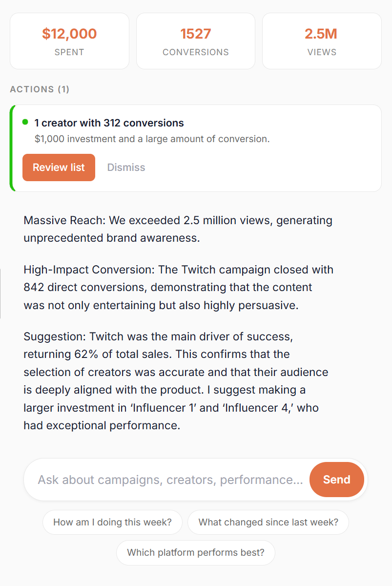Focus the 'Ask about campaigns' input field
This screenshot has height=586, width=392.
point(170,480)
